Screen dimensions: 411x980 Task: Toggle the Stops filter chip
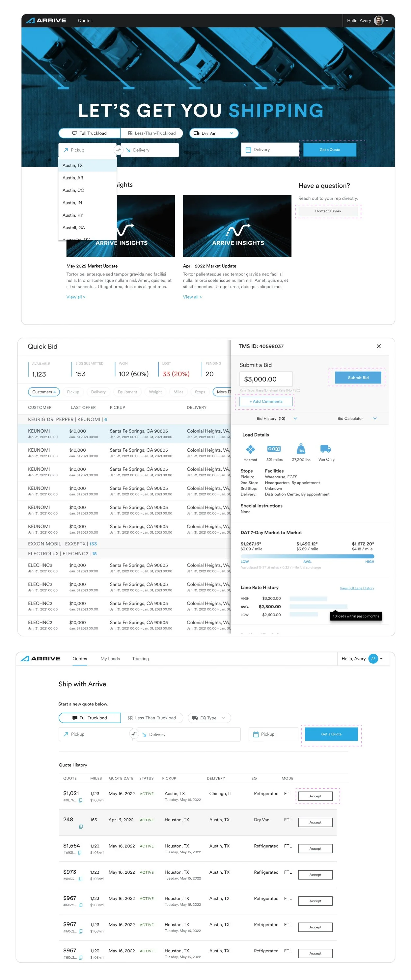tap(200, 392)
